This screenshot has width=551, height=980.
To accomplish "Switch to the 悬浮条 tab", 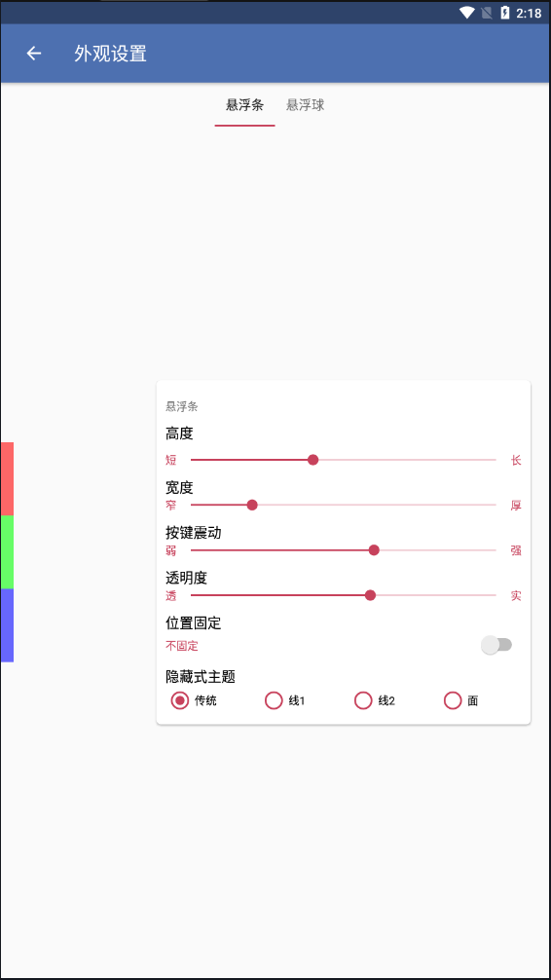I will pos(245,105).
